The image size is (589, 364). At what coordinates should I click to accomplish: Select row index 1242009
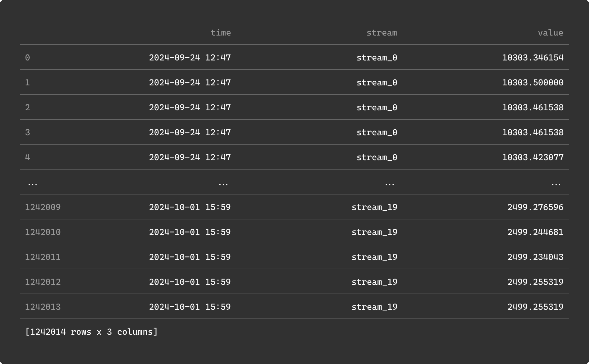pos(43,207)
